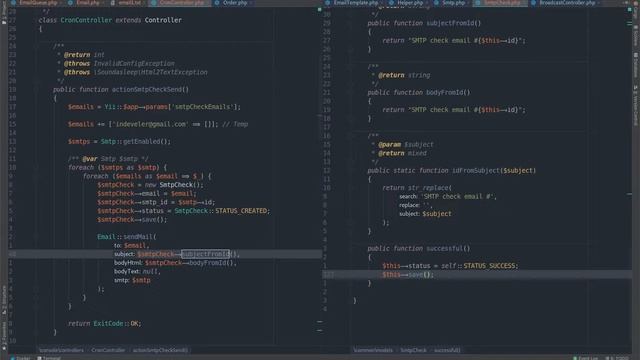Click 'public function bodyFromId()' declaration in right editor
This screenshot has width=640, height=360.
coord(419,92)
